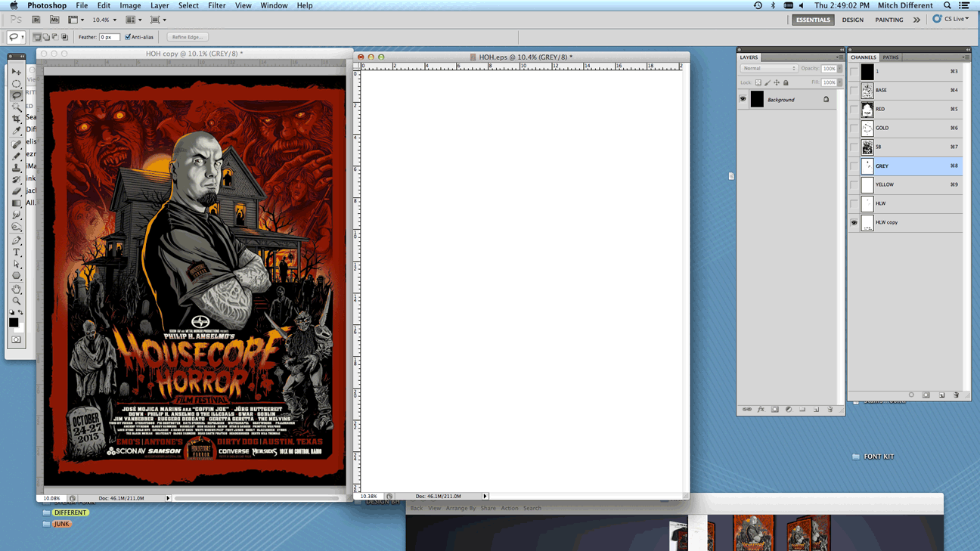This screenshot has width=980, height=551.
Task: Open the Layers panel options menu
Action: 839,57
